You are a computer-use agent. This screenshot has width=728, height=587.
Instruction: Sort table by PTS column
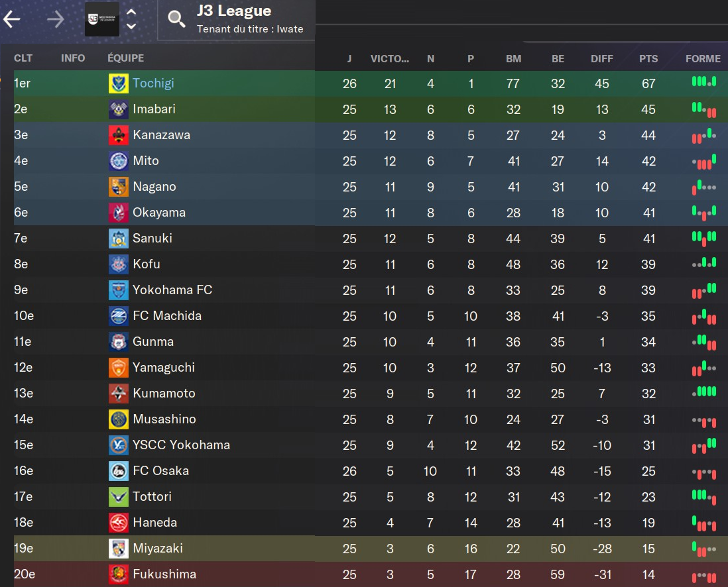[x=648, y=58]
